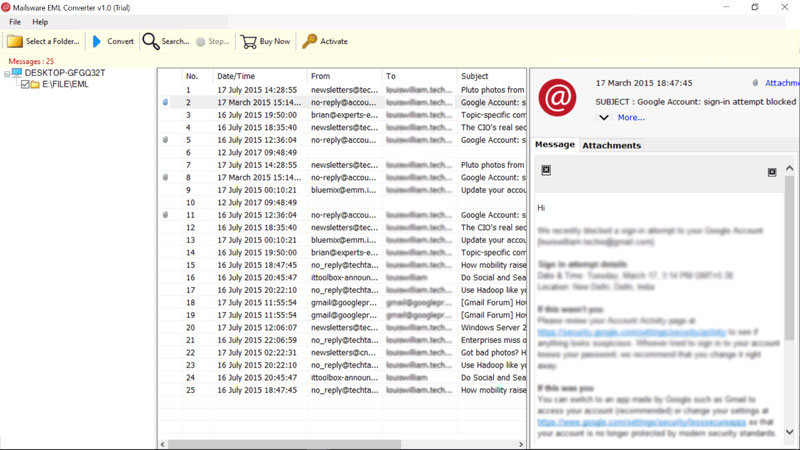Switch to the Message tab
The height and width of the screenshot is (450, 800).
point(555,144)
